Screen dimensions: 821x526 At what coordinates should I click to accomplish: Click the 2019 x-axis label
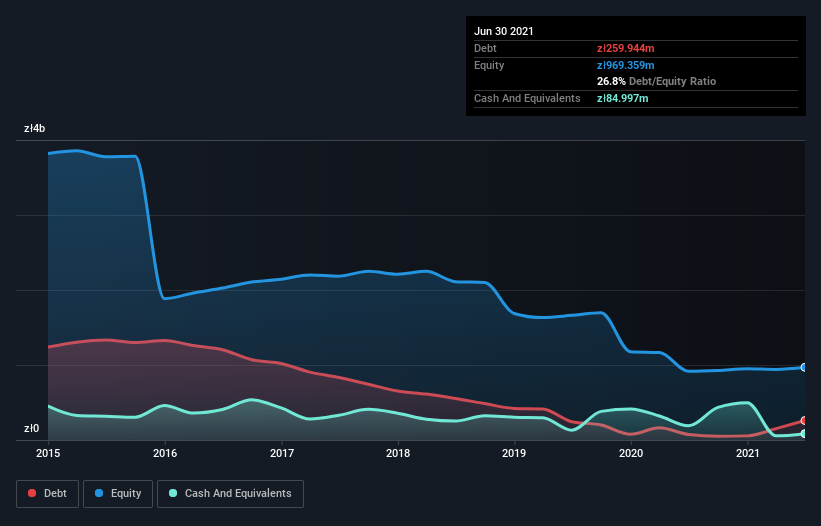514,453
